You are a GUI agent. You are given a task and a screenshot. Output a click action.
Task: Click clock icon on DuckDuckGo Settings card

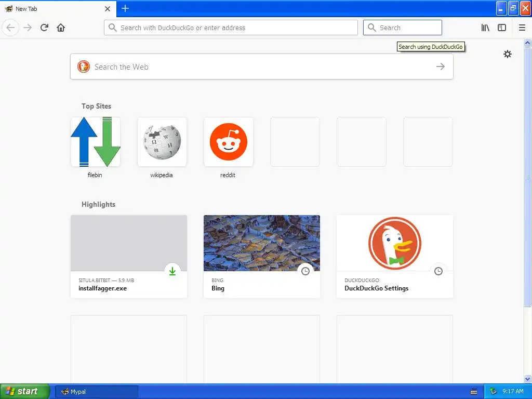pos(438,271)
